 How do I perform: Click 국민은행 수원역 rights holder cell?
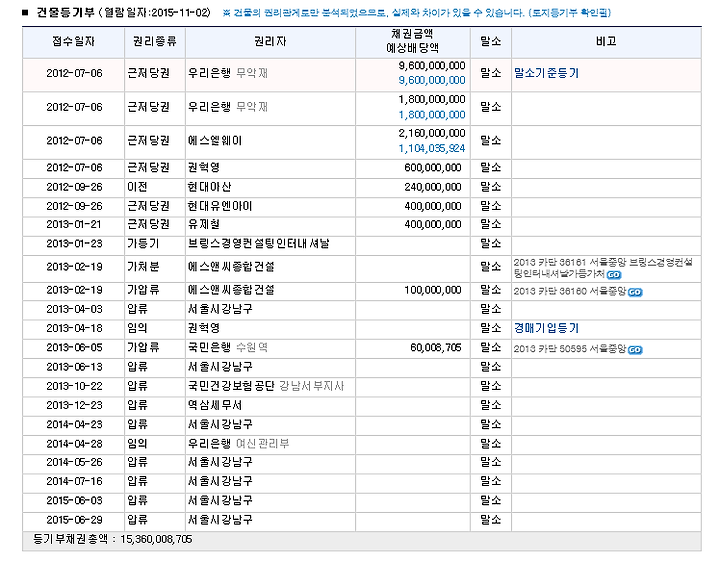[x=228, y=348]
